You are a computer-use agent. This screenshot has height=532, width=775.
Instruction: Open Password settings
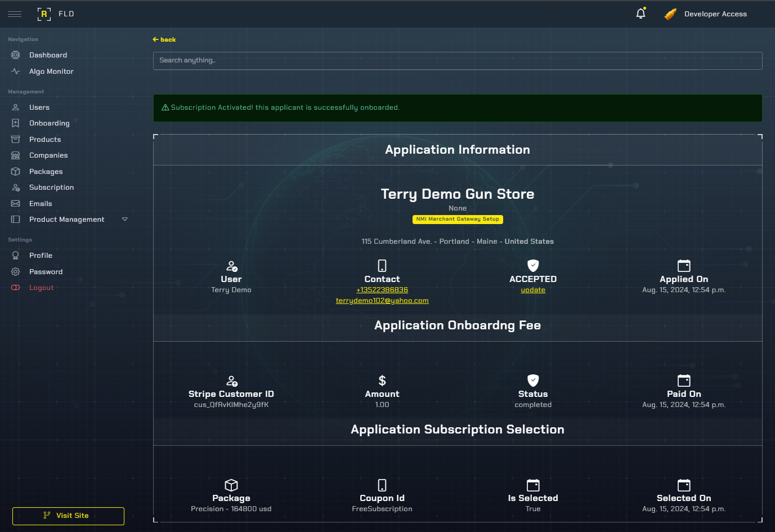point(46,272)
